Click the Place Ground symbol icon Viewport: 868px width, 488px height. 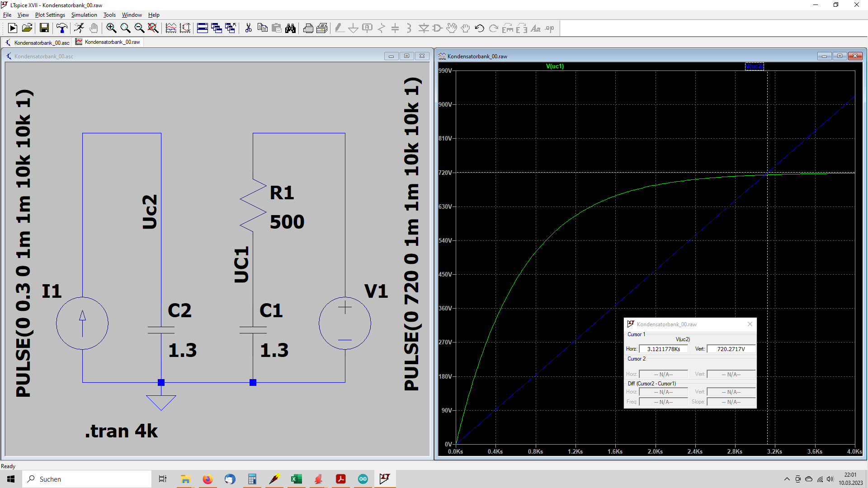(x=354, y=28)
